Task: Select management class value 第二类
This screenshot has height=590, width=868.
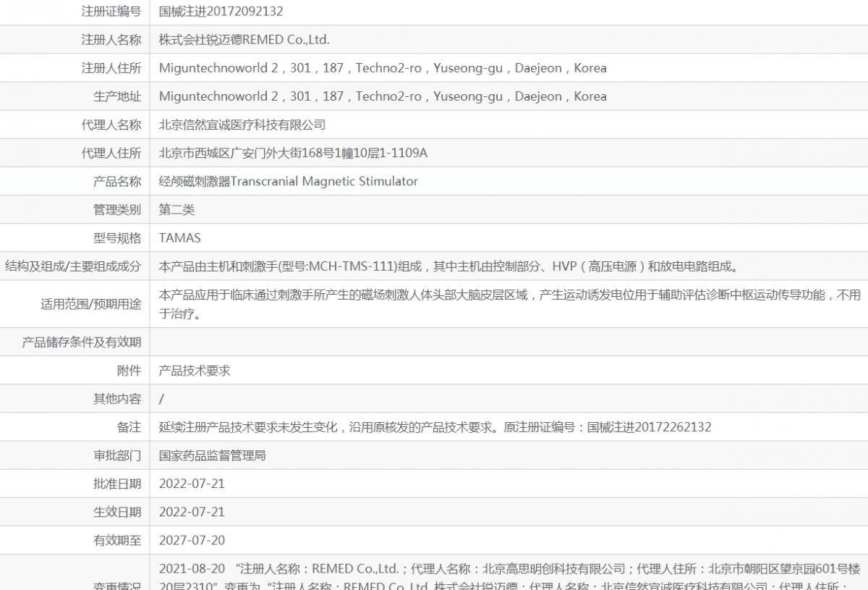Action: (177, 209)
